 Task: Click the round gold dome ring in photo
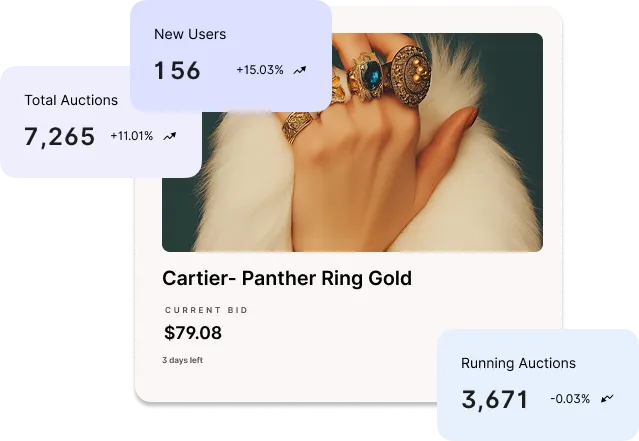pyautogui.click(x=411, y=74)
